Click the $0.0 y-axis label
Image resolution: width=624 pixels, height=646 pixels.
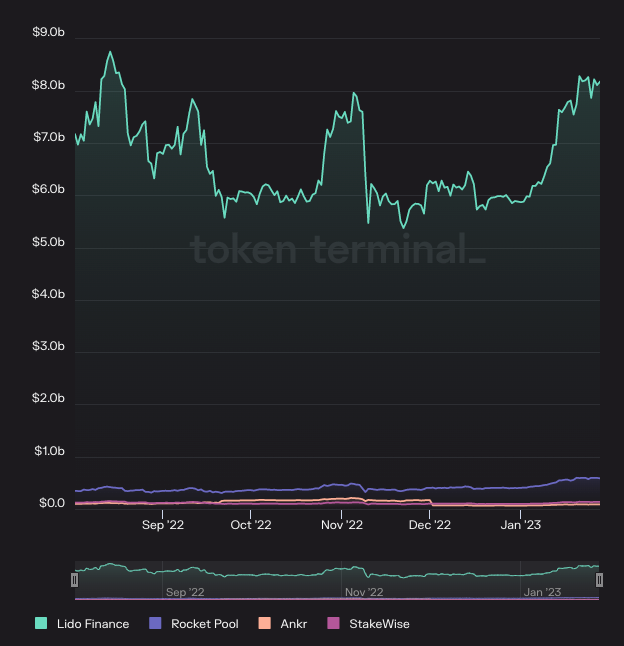(x=52, y=503)
